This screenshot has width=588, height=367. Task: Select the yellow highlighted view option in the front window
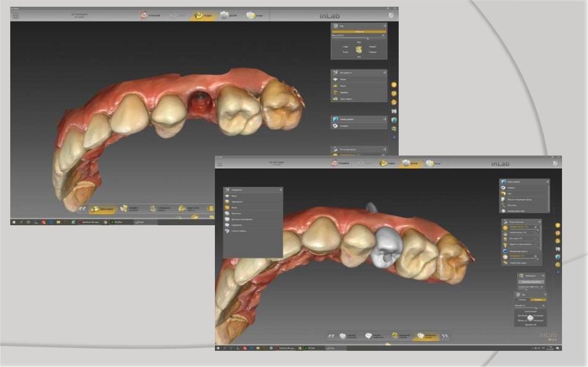click(538, 299)
